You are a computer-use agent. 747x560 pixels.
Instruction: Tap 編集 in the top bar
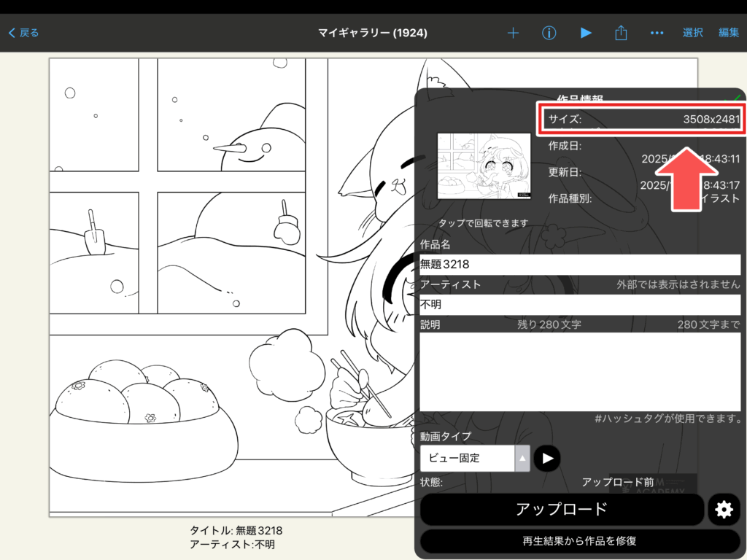coord(728,33)
